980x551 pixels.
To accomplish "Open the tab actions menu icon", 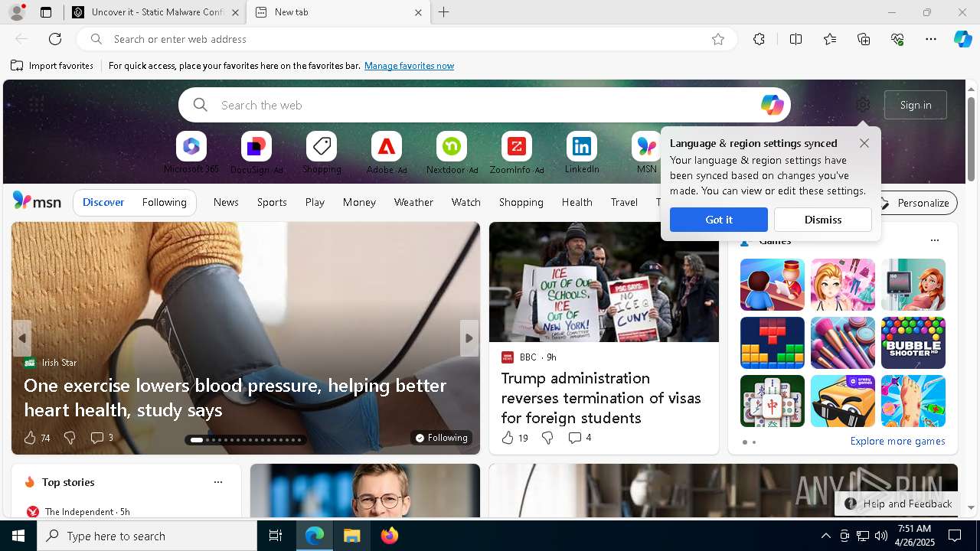I will pos(46,12).
